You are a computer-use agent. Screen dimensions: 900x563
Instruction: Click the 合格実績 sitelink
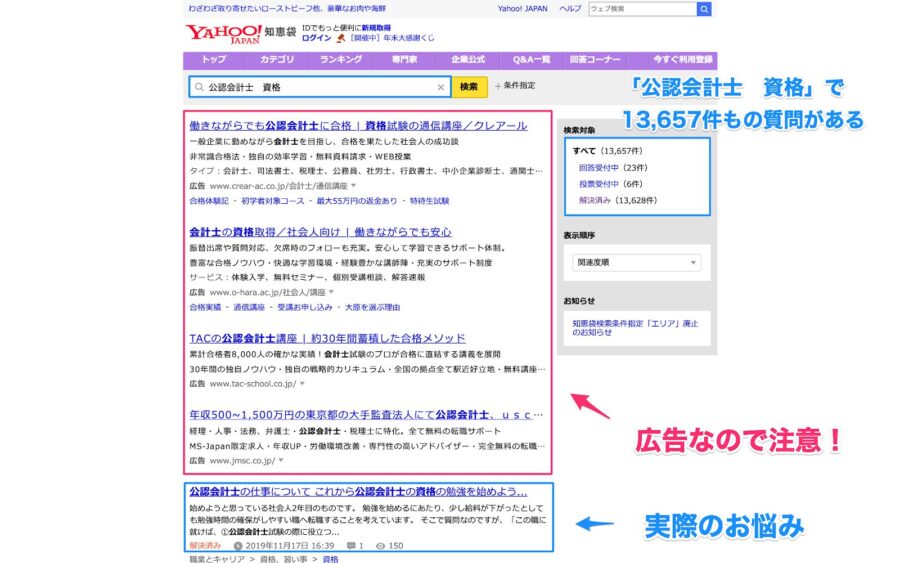tap(205, 307)
